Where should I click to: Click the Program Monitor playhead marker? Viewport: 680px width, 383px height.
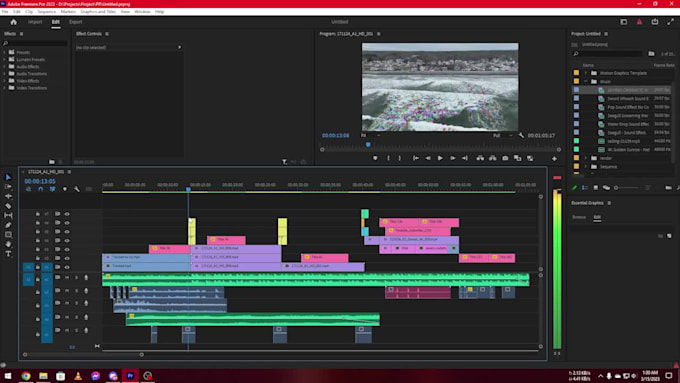[x=368, y=144]
